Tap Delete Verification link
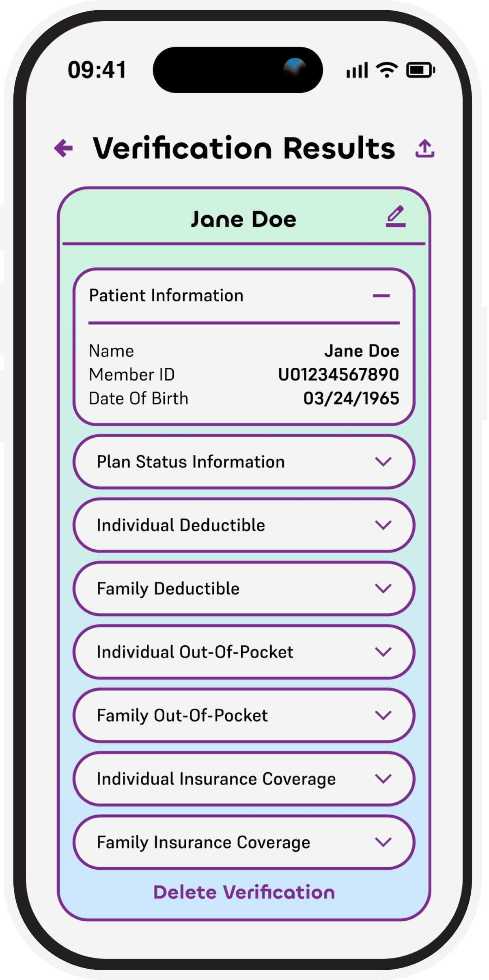Screen dimensions: 489x980 (x=244, y=892)
